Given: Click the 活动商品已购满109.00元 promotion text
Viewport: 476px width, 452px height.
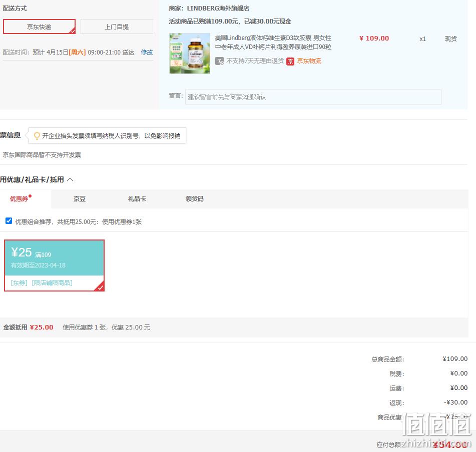Looking at the screenshot, I should point(230,21).
